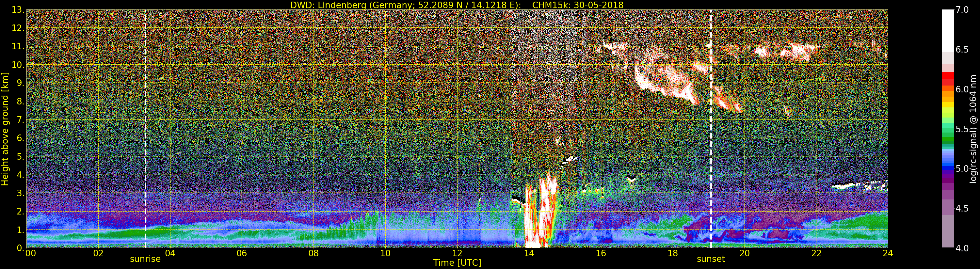Click the colorbar value '7.0'
Image resolution: width=980 pixels, height=269 pixels.
coord(962,10)
